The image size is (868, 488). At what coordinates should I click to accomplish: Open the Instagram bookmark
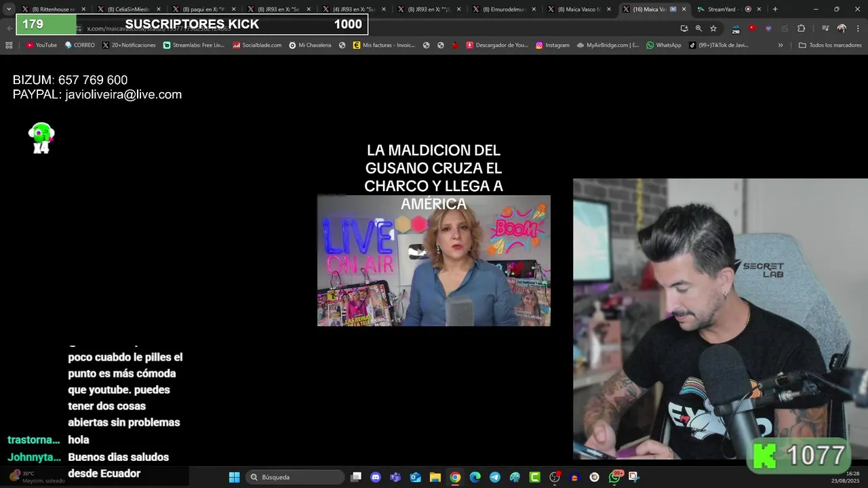pyautogui.click(x=553, y=45)
